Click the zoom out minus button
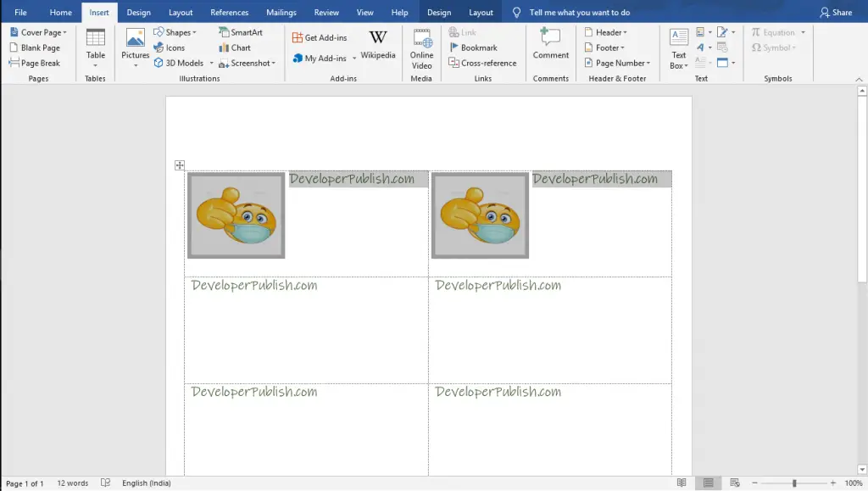 [x=754, y=483]
